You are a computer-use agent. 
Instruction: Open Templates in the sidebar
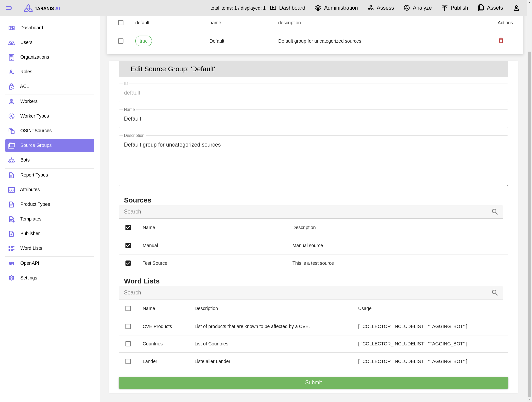[50, 219]
